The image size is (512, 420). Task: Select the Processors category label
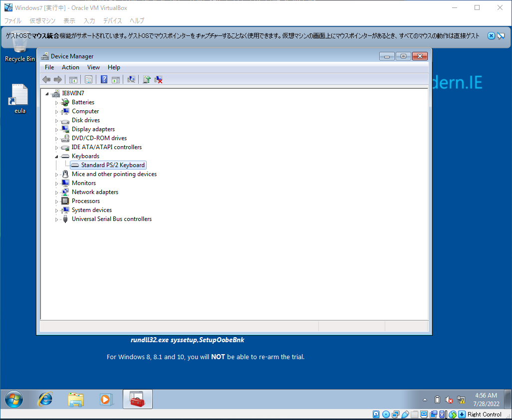[86, 201]
